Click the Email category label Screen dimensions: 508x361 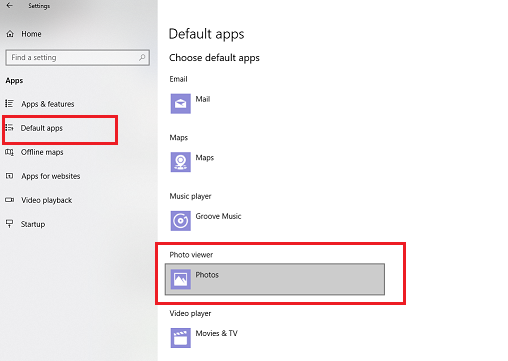click(x=178, y=79)
